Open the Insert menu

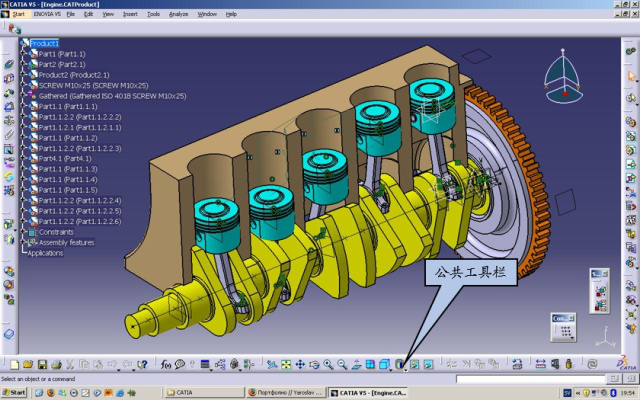tap(130, 14)
